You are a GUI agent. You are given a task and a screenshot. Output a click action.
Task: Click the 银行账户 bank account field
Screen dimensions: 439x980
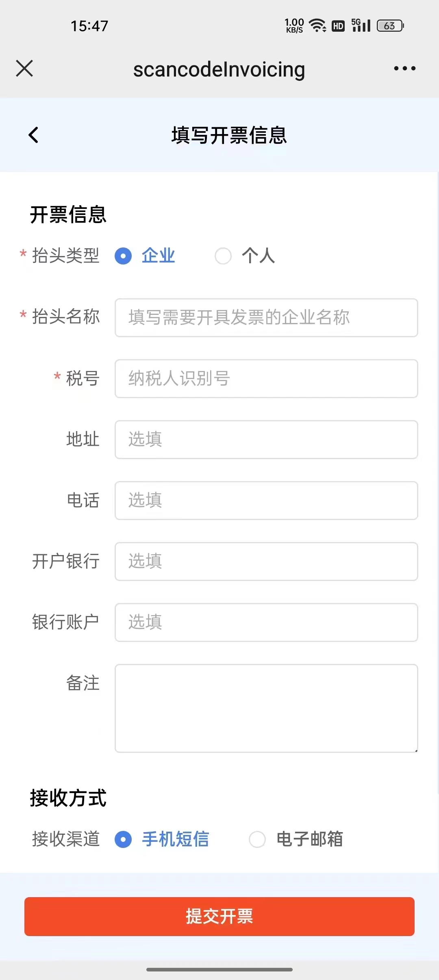point(266,622)
